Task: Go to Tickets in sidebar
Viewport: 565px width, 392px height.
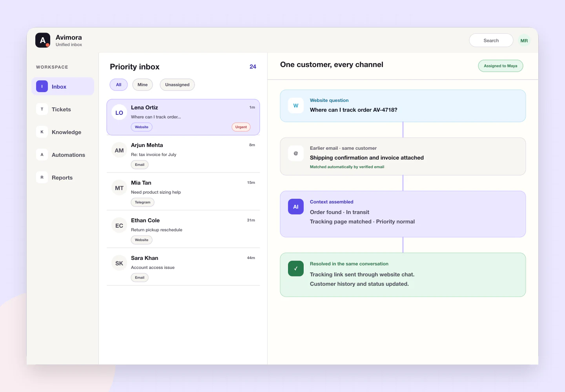Action: click(63, 109)
